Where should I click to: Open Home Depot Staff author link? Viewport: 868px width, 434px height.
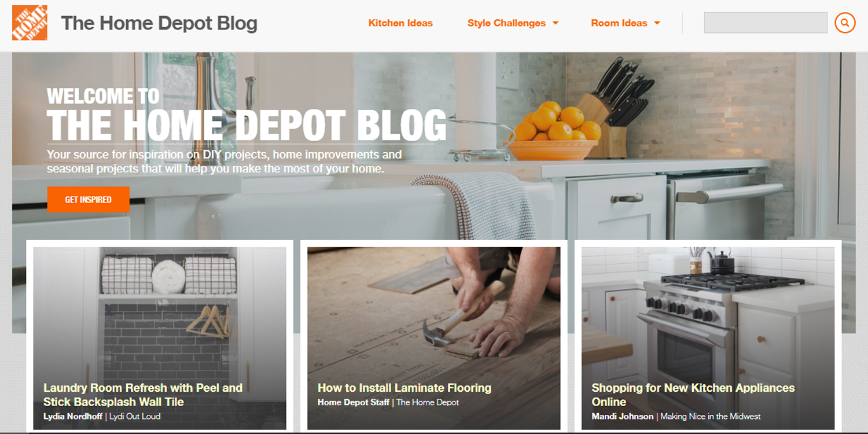354,402
